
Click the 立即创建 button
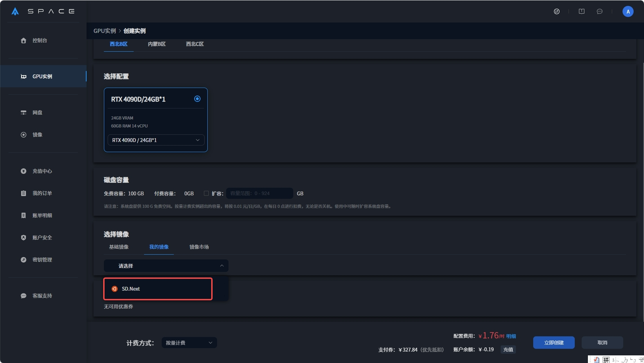pyautogui.click(x=554, y=343)
